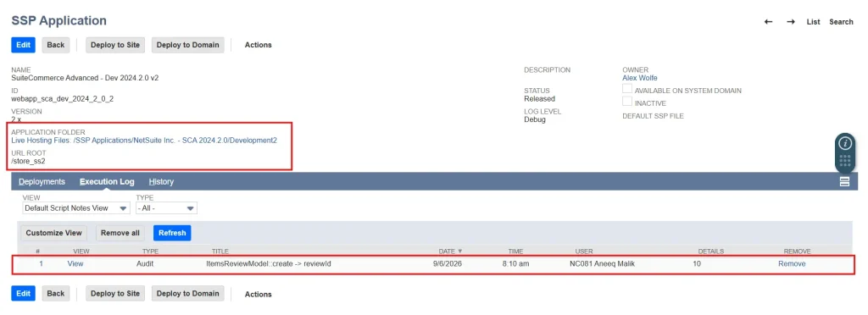
Task: Select the log level value Debug
Action: tap(535, 119)
